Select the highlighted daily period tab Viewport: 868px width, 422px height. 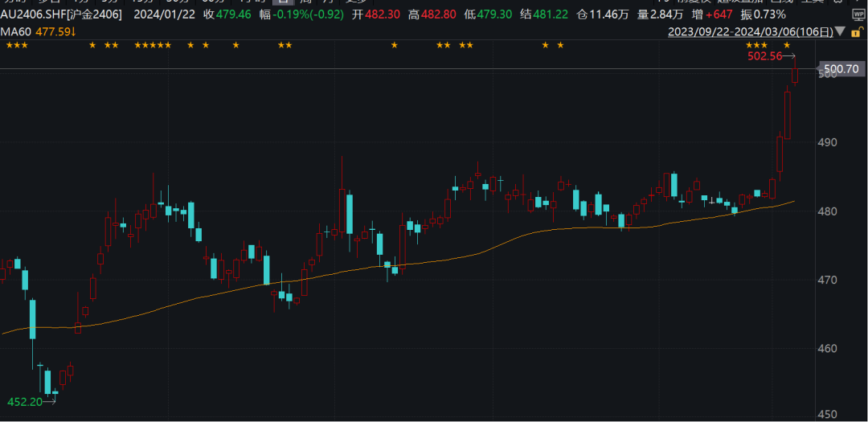(x=283, y=2)
